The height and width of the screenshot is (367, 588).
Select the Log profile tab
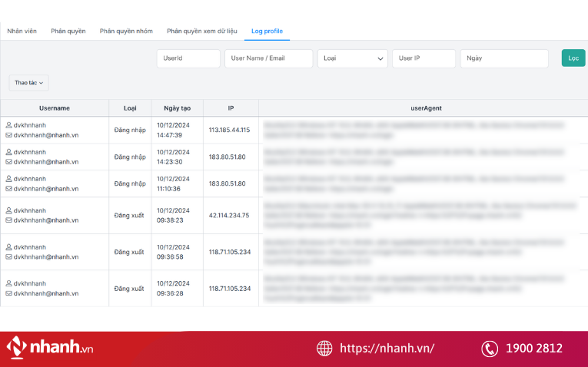pos(267,31)
